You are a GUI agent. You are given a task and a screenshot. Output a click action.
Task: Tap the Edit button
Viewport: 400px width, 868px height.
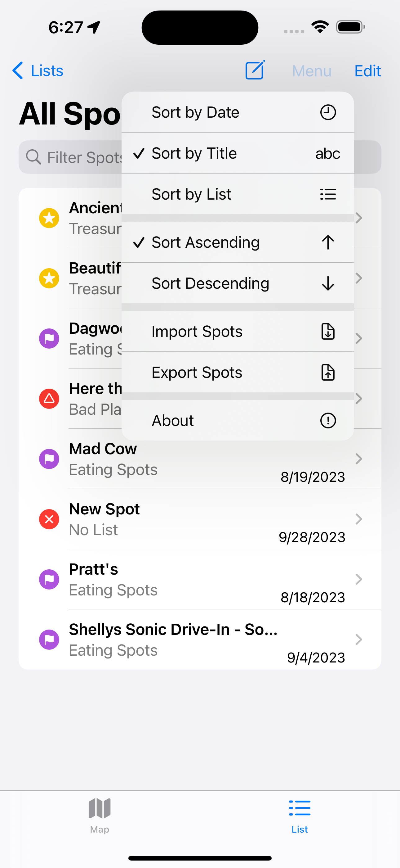368,71
